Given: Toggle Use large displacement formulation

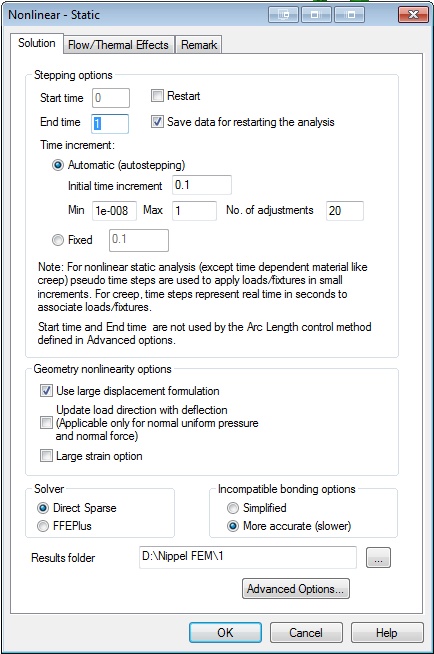Looking at the screenshot, I should point(46,391).
